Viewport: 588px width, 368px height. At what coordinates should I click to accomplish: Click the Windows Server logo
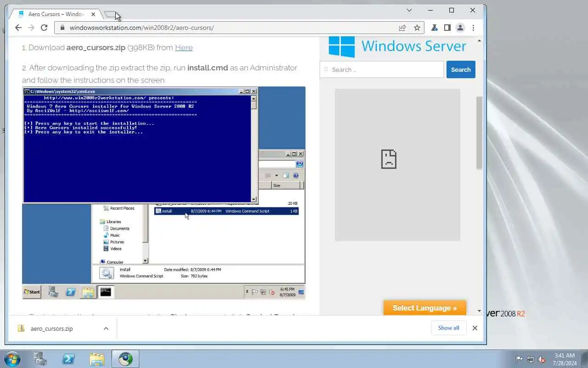point(397,46)
